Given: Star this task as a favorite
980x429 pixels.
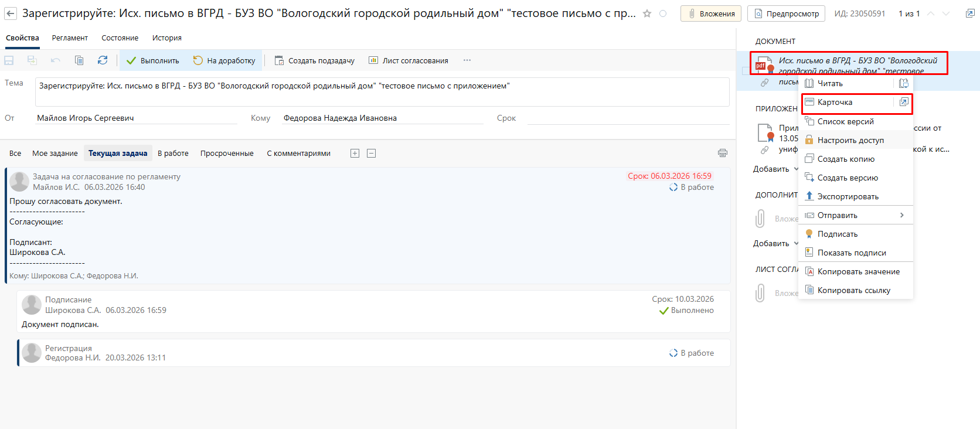Looking at the screenshot, I should point(647,13).
